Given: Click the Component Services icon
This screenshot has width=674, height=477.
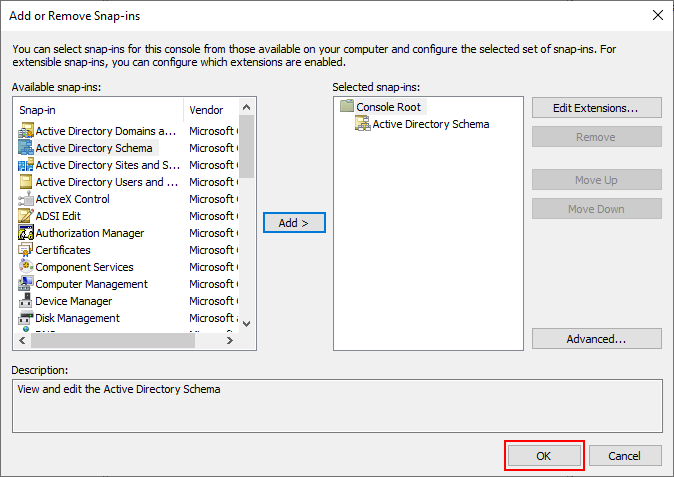Looking at the screenshot, I should (x=26, y=266).
